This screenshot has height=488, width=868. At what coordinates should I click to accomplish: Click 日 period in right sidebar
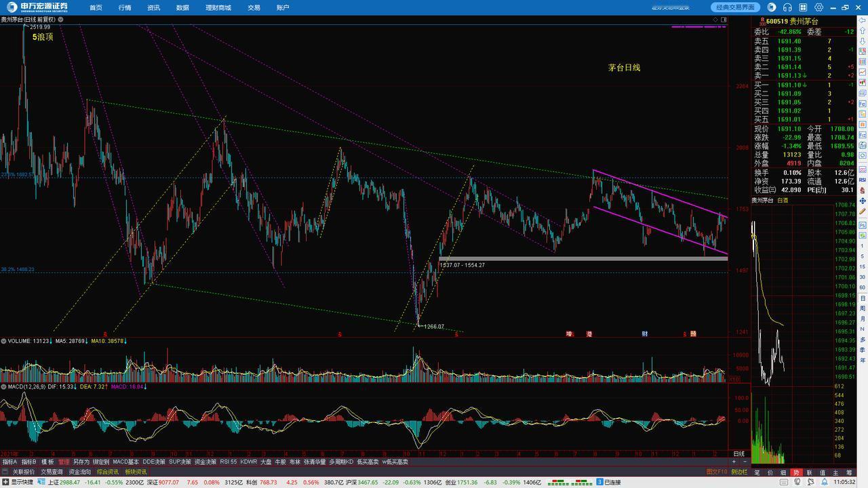point(863,299)
